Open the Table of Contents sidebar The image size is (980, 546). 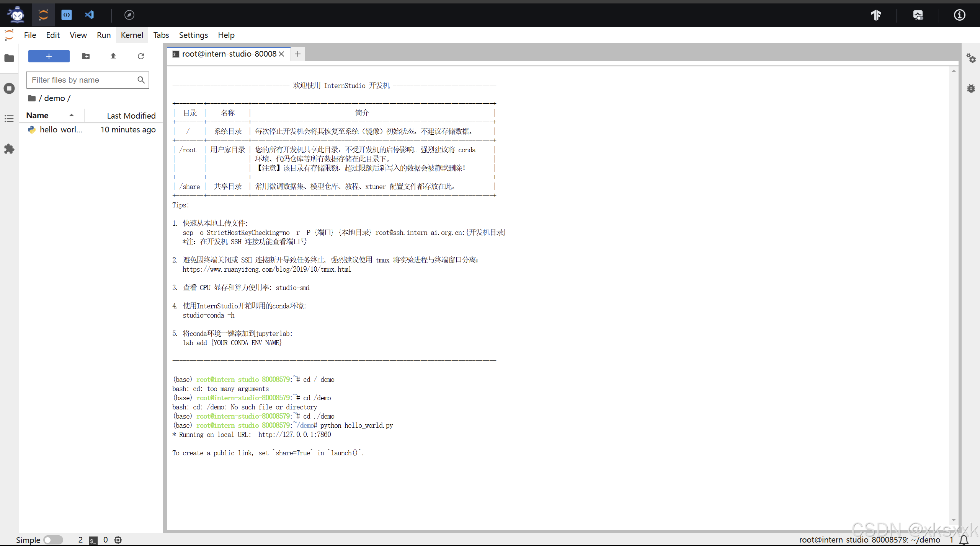point(9,119)
